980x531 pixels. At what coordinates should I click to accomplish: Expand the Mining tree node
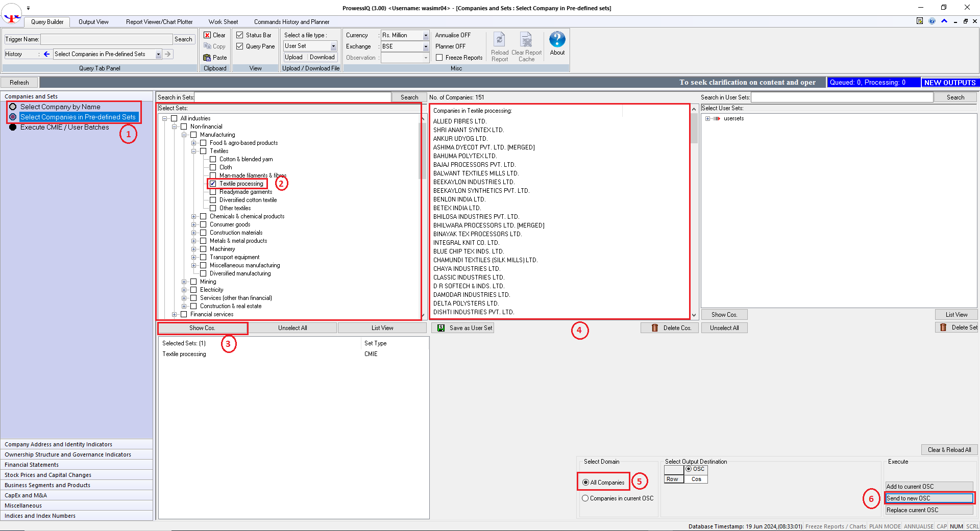(184, 282)
